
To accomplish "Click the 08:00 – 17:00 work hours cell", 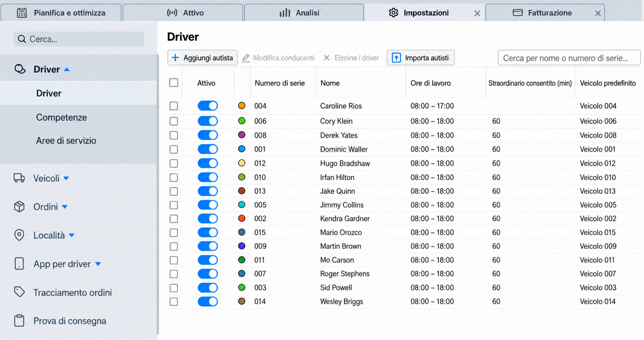I will pyautogui.click(x=432, y=106).
